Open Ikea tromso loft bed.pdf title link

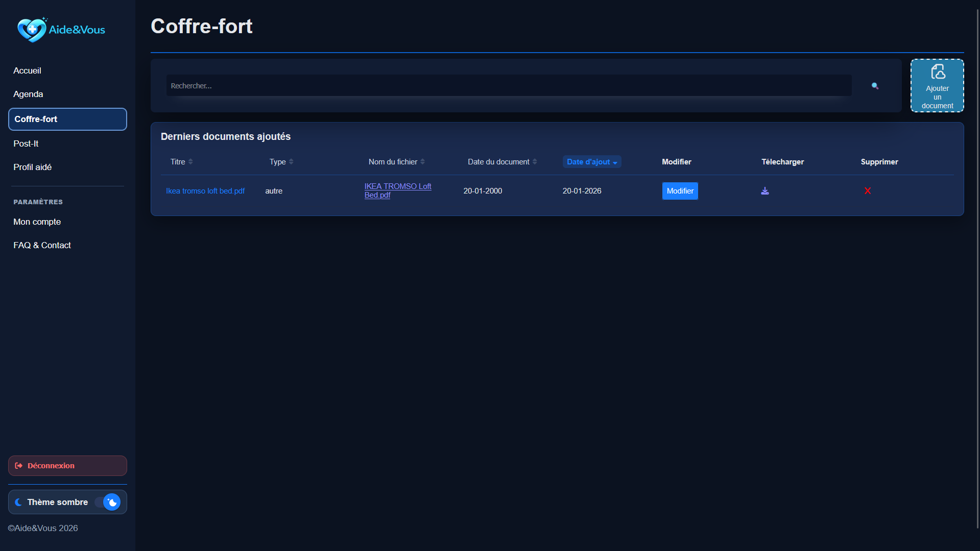point(205,191)
